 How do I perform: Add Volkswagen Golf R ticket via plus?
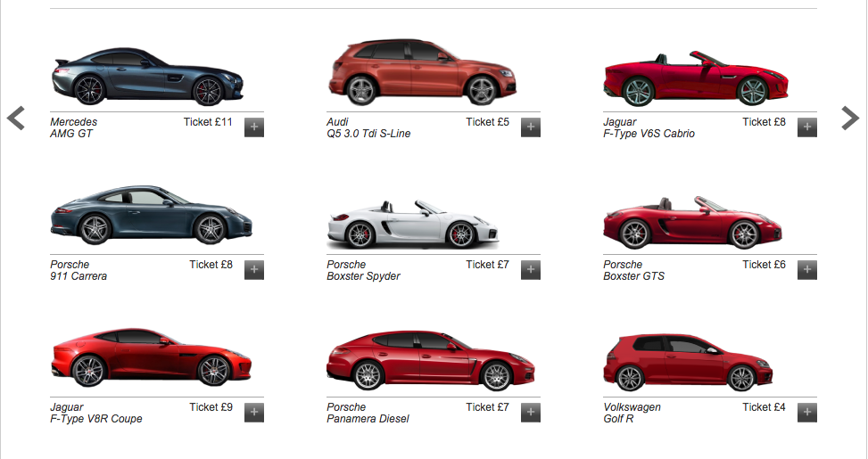(807, 413)
